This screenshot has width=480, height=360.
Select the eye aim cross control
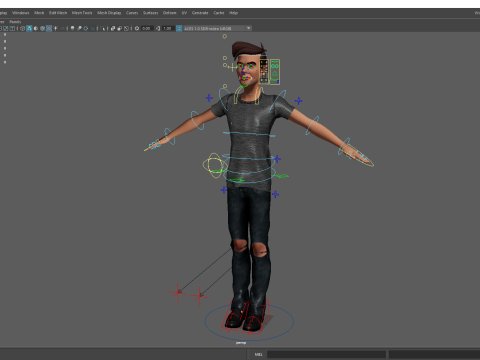[232, 68]
